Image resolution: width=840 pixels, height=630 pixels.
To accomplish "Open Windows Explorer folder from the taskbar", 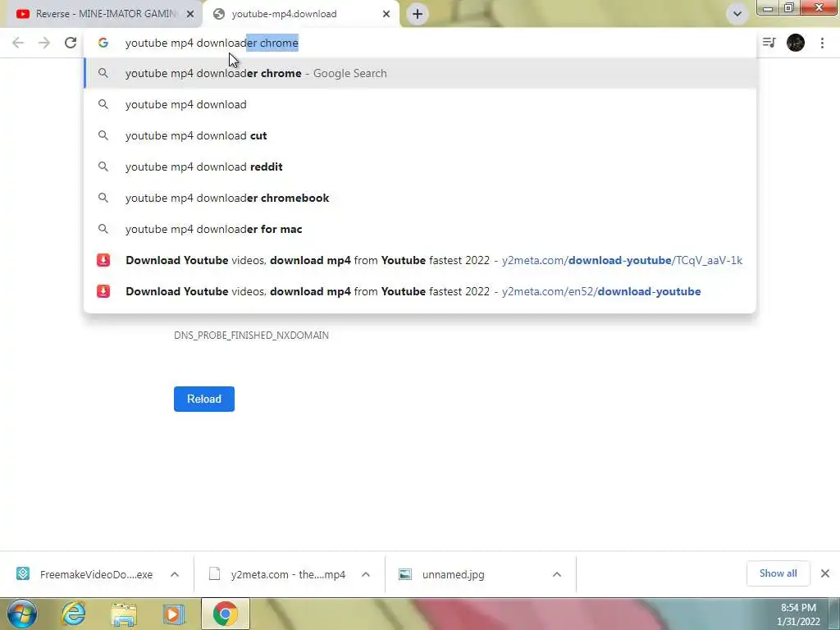I will (124, 614).
